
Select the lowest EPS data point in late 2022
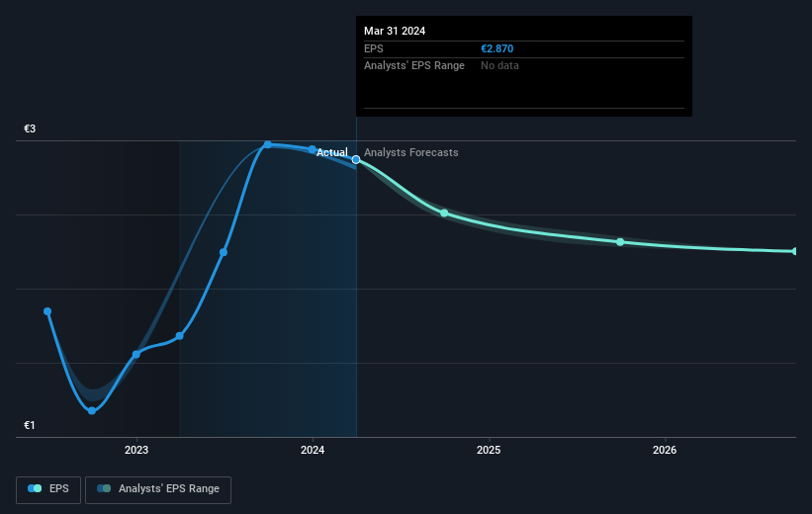tap(92, 410)
